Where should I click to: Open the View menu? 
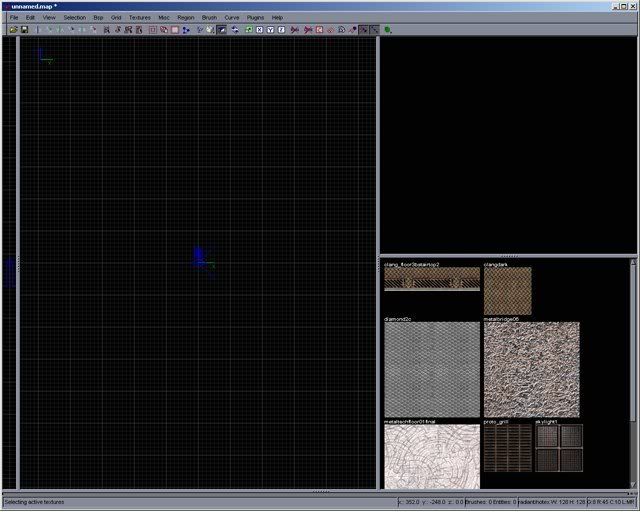coord(49,18)
